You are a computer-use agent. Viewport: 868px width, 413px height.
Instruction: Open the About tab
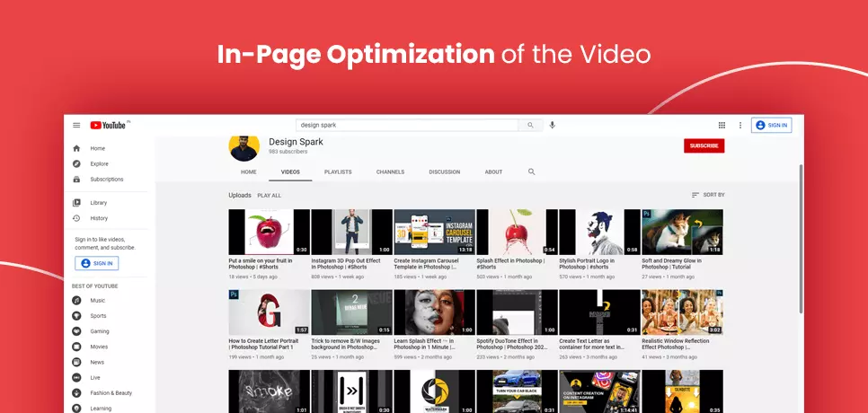coord(493,172)
